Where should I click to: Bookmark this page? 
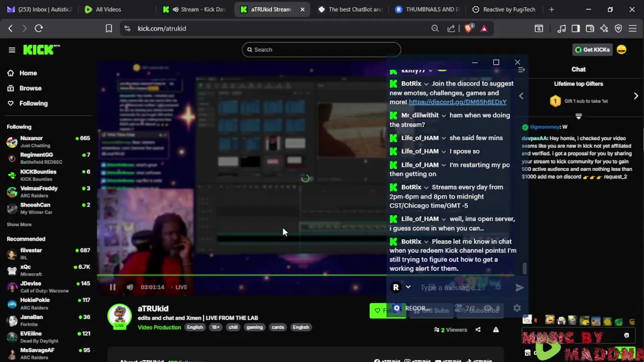109,29
